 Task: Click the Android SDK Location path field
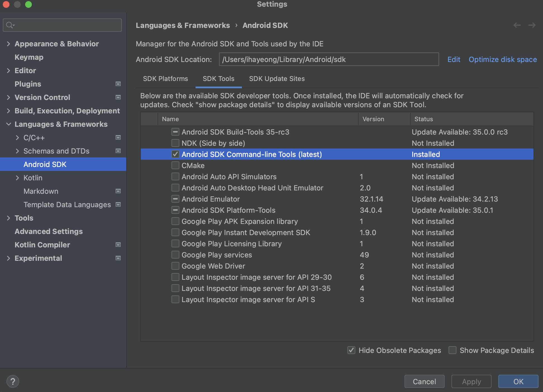(328, 59)
